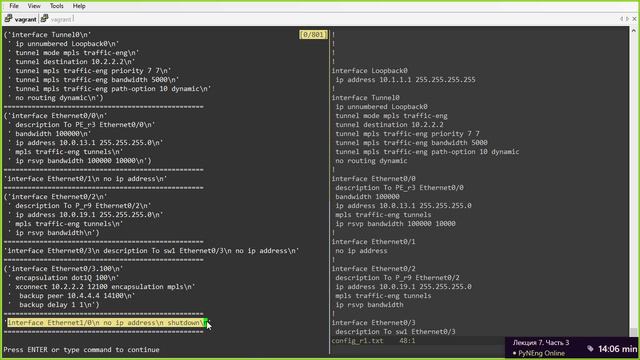Click the 48:1 cursor position in status line
This screenshot has height=360, width=640.
click(x=407, y=340)
